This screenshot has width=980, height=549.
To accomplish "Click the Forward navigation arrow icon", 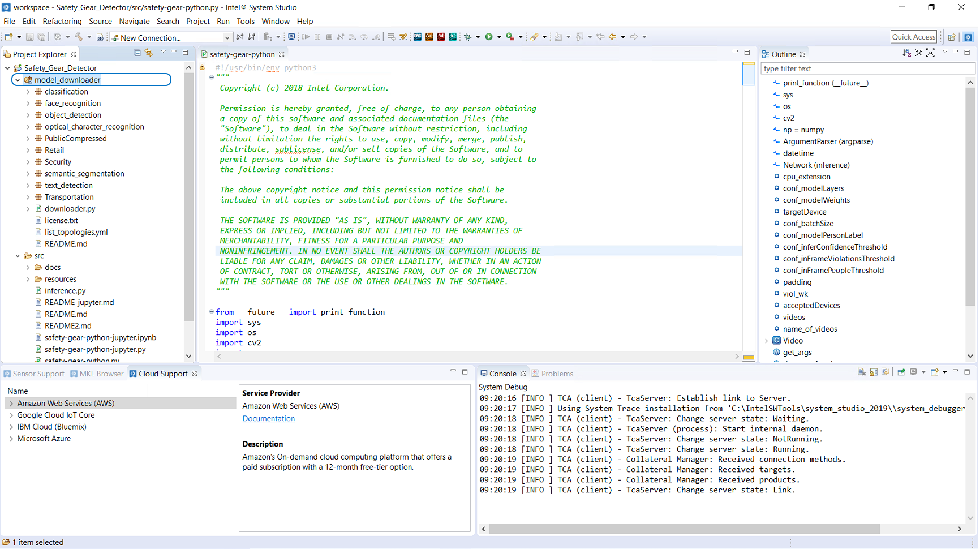I will click(x=634, y=37).
